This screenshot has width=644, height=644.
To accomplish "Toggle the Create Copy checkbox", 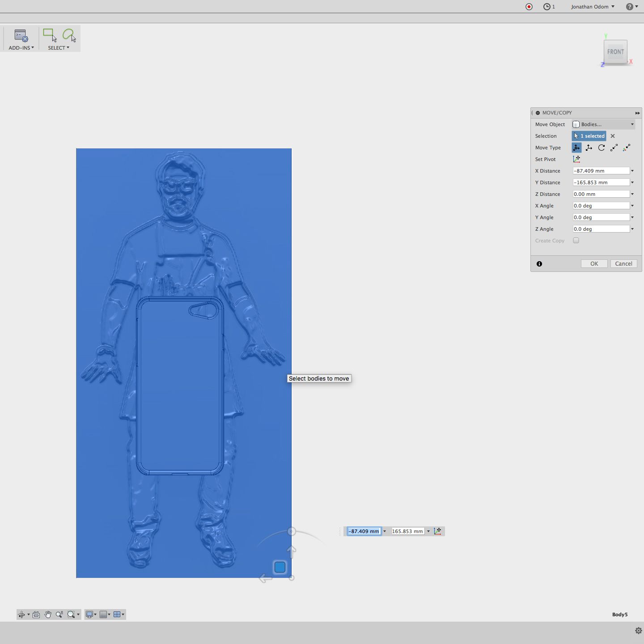I will (x=576, y=241).
